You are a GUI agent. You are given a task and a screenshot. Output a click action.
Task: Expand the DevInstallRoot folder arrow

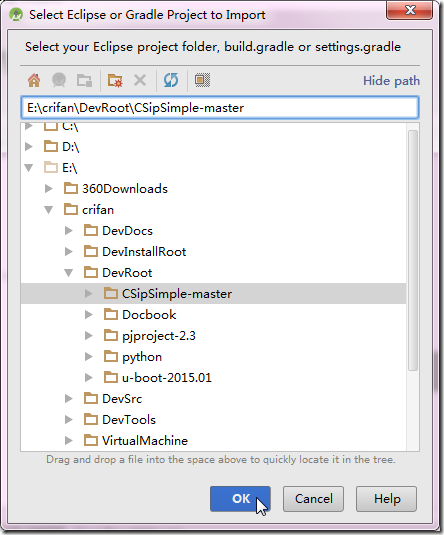point(69,251)
